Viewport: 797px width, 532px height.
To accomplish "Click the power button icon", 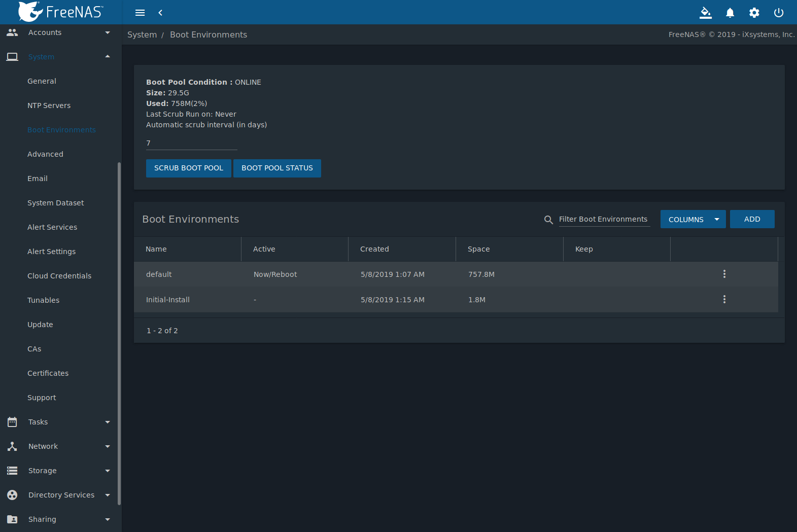I will click(779, 13).
